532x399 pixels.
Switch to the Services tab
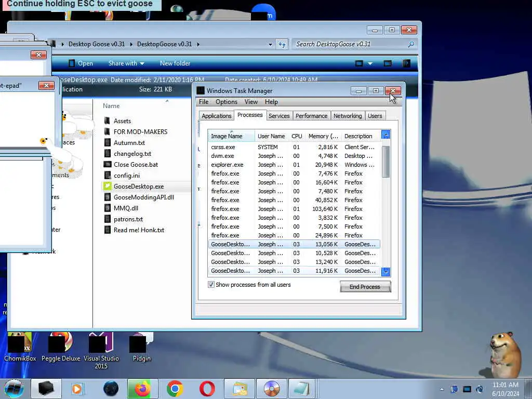point(279,116)
